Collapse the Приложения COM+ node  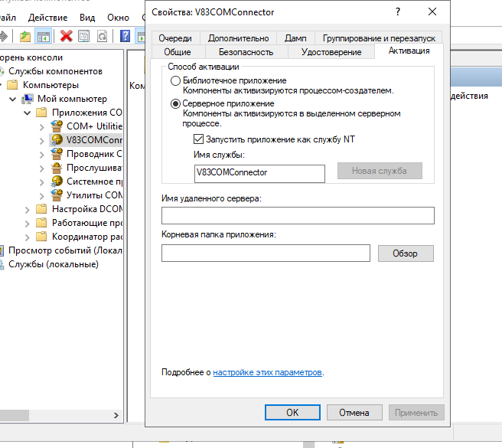tap(28, 113)
